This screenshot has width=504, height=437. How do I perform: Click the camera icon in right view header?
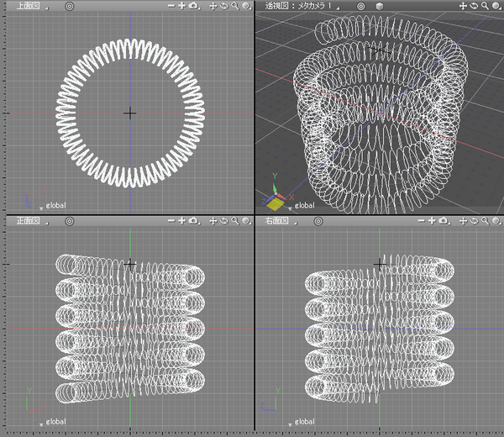pos(444,220)
